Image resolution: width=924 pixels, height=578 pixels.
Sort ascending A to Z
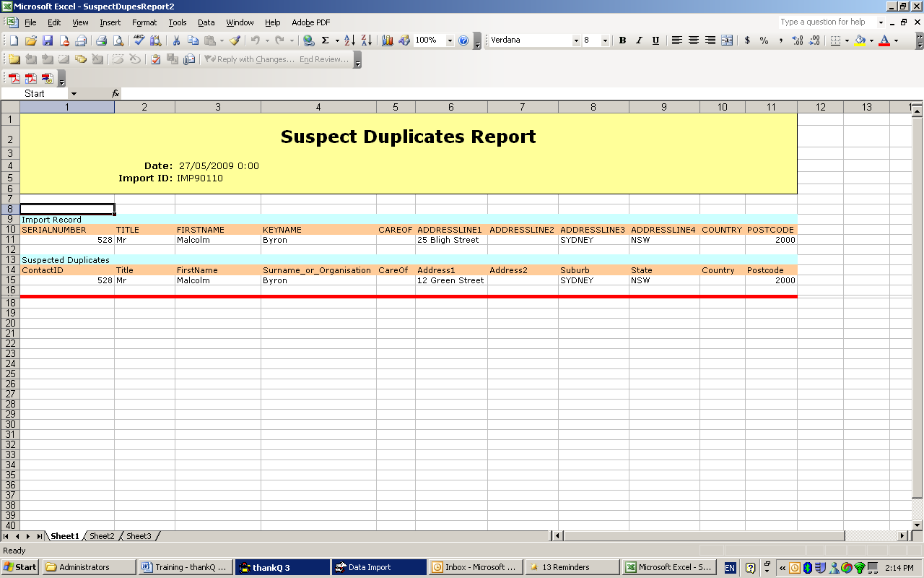350,40
